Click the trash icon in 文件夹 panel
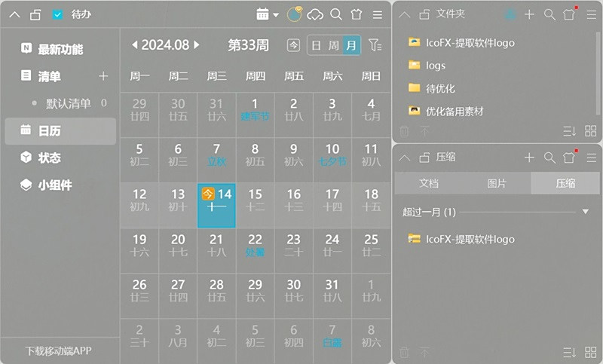603x364 pixels. point(404,131)
